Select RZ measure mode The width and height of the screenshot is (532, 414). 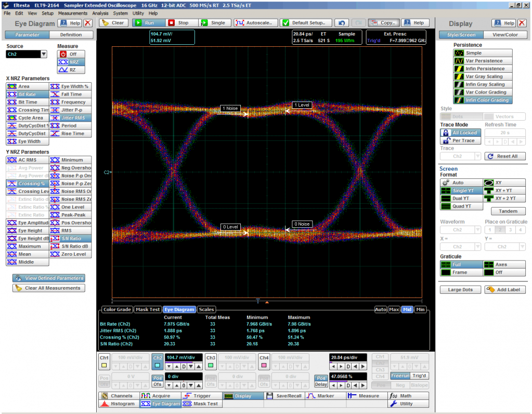[x=69, y=70]
